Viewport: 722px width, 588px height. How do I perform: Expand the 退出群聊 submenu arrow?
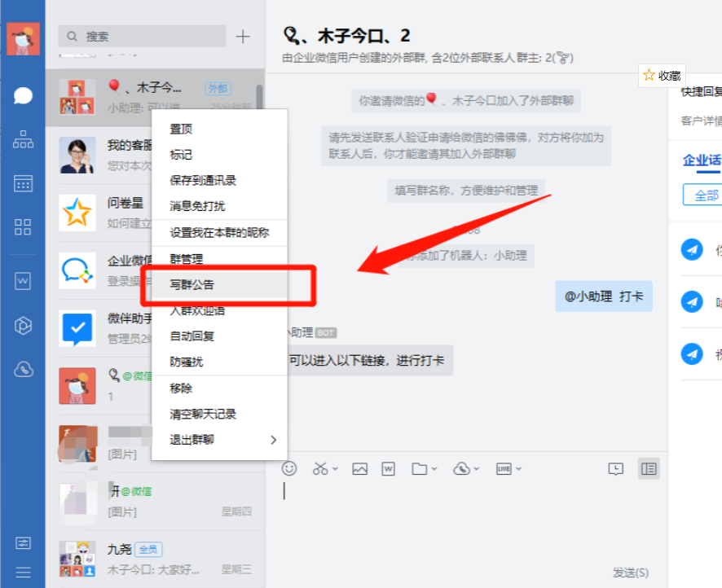[274, 440]
